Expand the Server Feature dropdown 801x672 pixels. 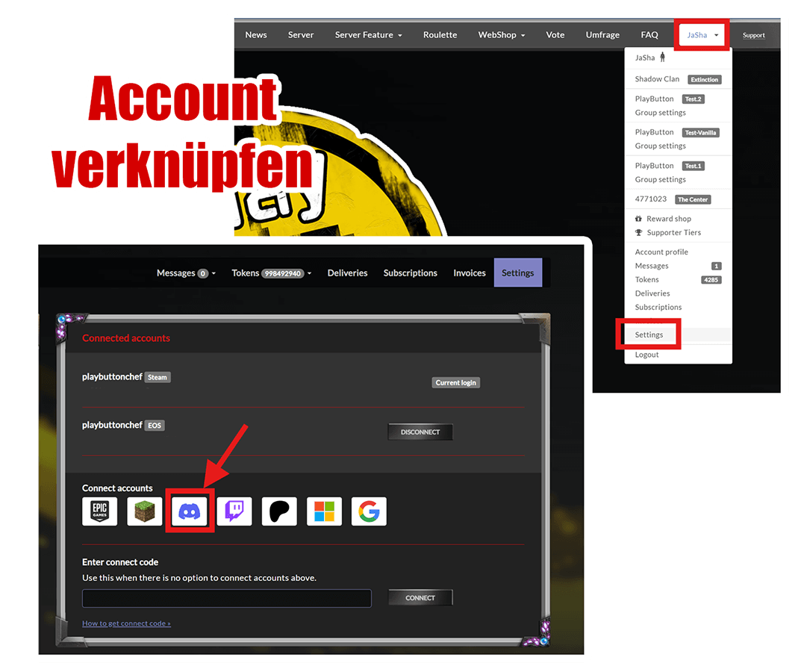368,35
